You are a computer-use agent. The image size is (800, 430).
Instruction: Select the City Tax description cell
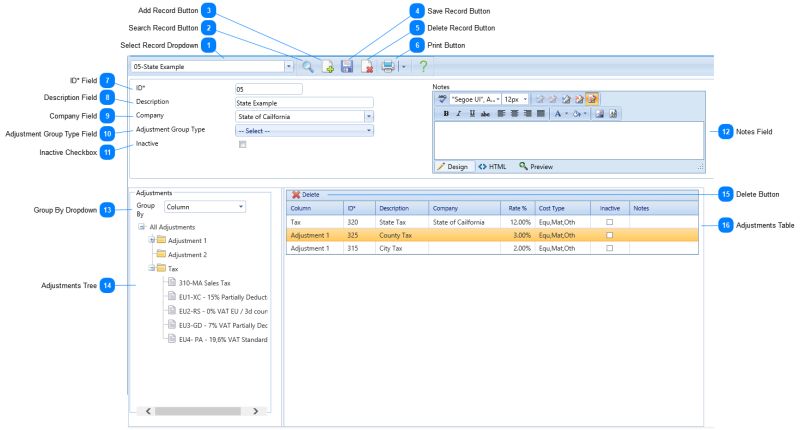(x=402, y=248)
